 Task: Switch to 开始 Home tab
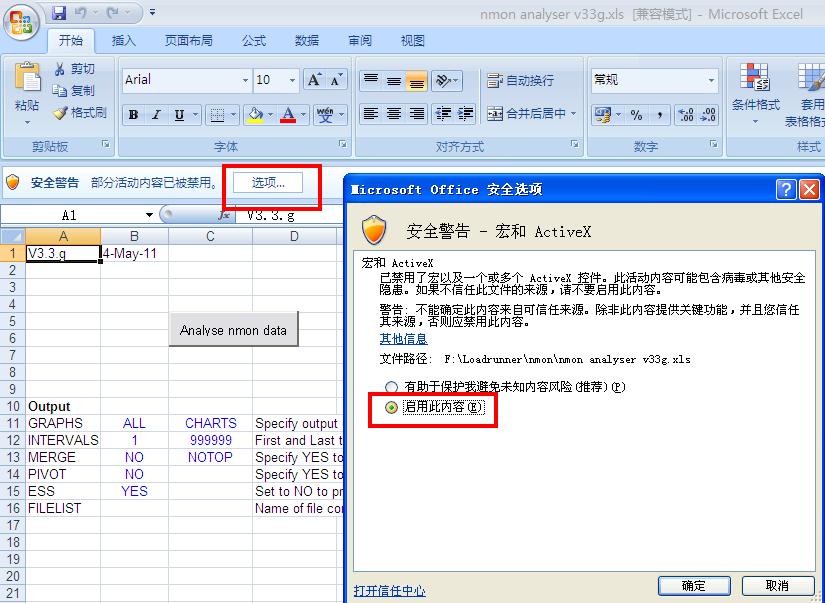pos(71,41)
